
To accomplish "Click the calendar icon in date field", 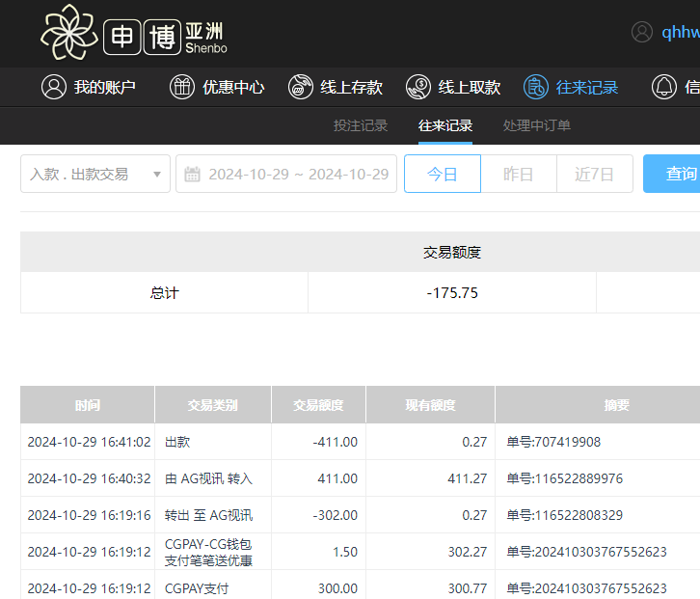I will [193, 175].
